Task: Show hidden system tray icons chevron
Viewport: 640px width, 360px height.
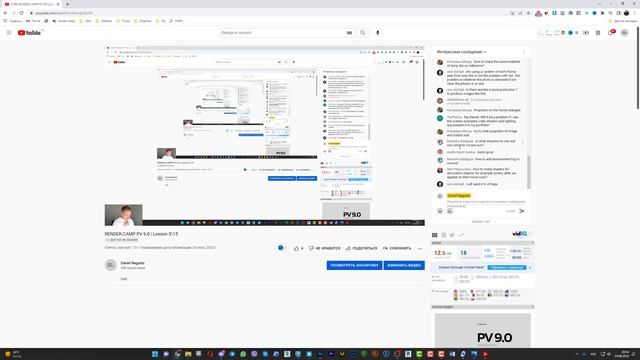Action: [576, 354]
